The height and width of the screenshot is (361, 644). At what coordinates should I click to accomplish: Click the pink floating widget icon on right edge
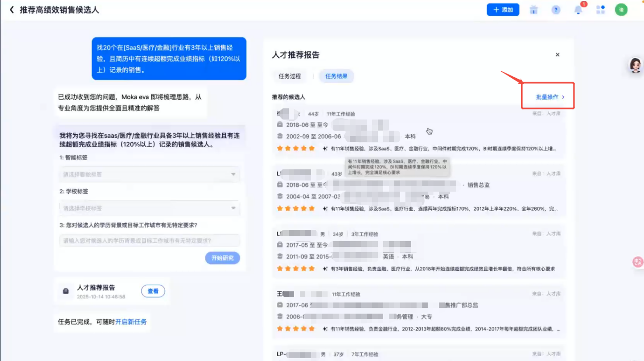point(638,262)
